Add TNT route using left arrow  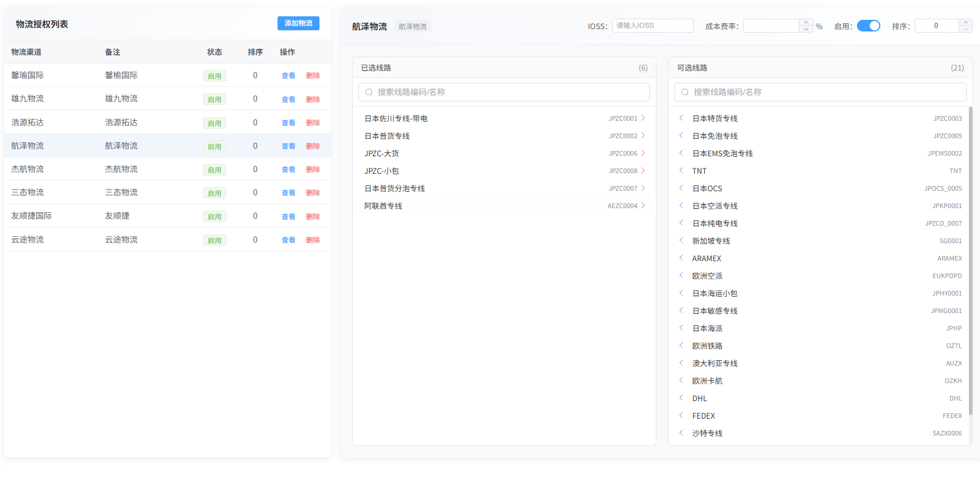point(681,170)
